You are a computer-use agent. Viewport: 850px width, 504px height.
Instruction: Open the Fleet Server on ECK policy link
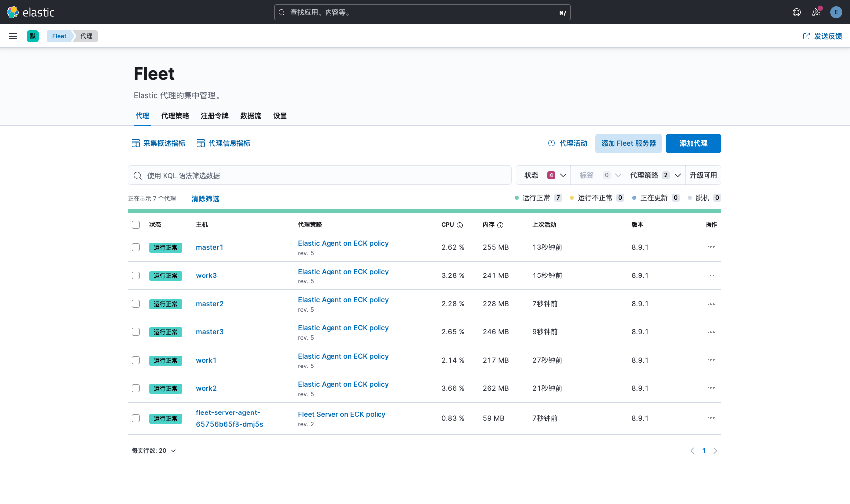pyautogui.click(x=342, y=414)
